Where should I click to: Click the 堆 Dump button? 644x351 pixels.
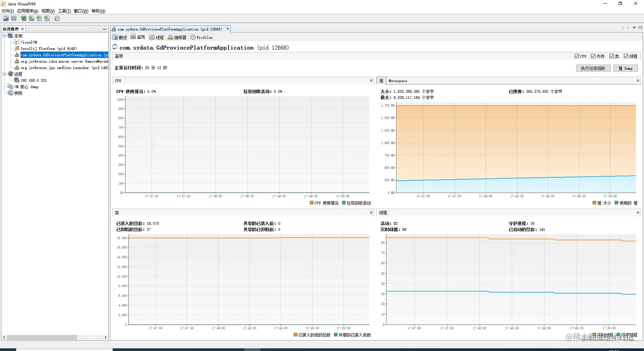tap(626, 68)
